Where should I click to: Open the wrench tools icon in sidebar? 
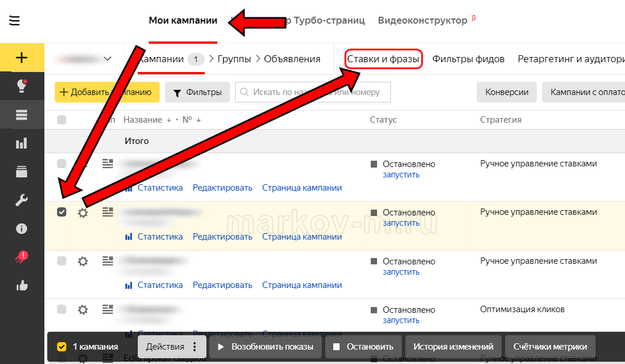22,200
